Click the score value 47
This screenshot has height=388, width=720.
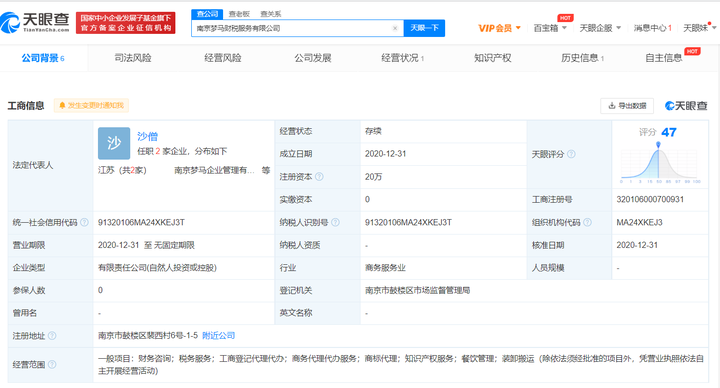coord(669,133)
